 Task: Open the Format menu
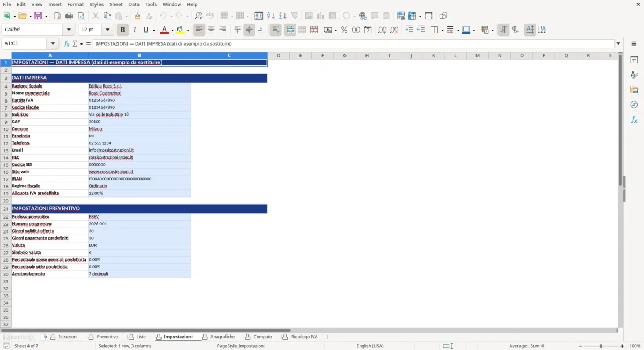coord(75,4)
